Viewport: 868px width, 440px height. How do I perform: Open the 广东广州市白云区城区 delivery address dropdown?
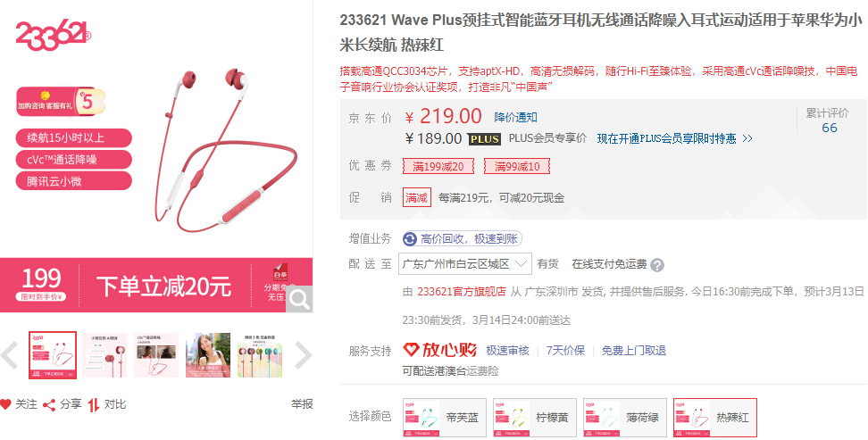pyautogui.click(x=465, y=264)
